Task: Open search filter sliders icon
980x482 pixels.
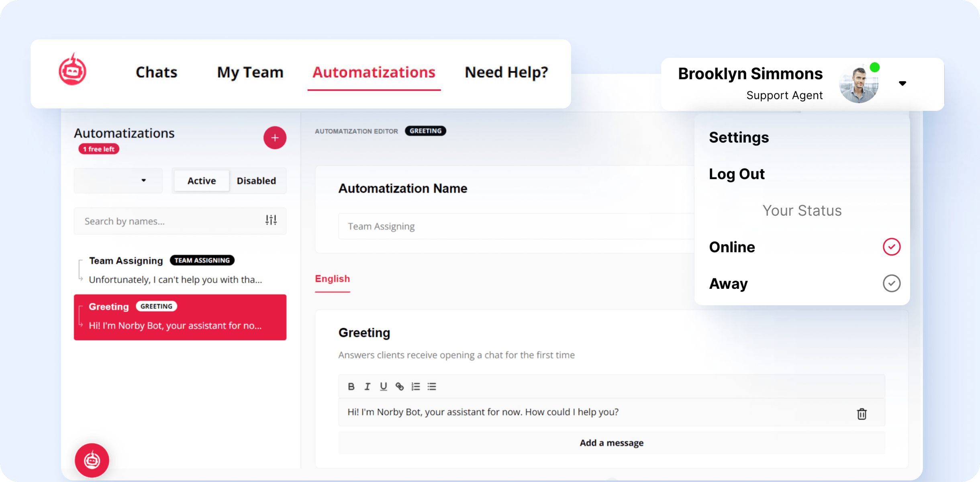Action: [x=271, y=220]
